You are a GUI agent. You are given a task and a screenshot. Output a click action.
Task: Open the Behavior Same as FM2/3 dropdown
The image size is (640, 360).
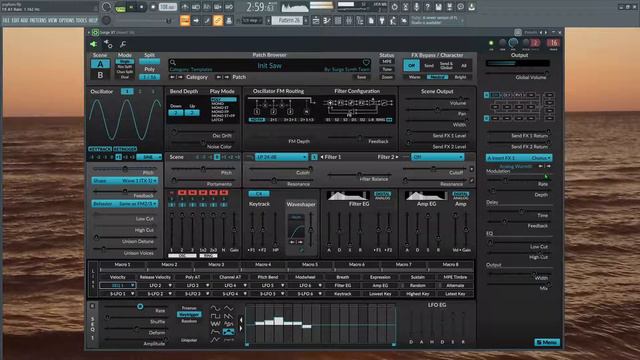125,203
